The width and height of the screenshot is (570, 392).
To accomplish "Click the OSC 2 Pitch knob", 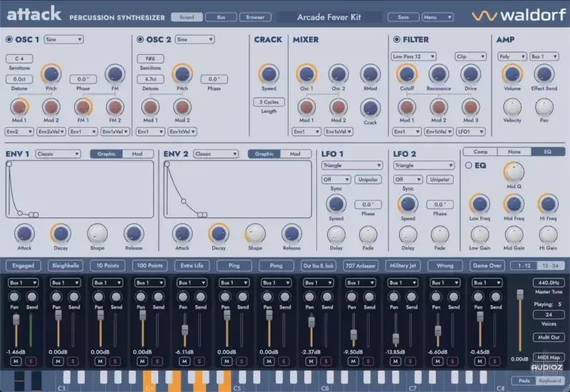I will click(x=182, y=74).
